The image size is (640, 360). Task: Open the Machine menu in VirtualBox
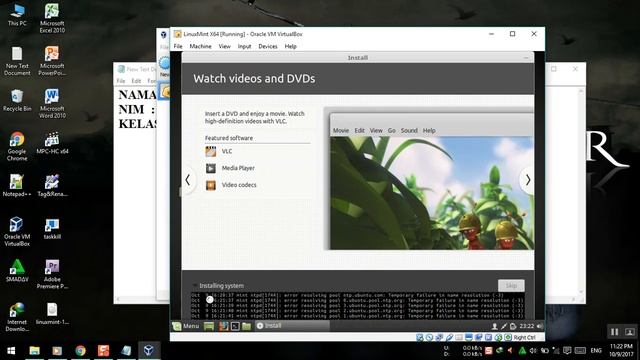[x=200, y=47]
